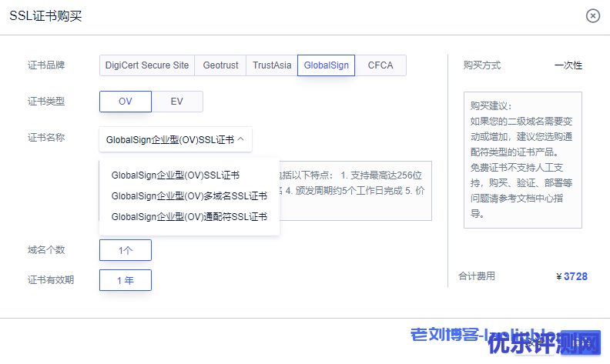
Task: Switch certificate type to EV
Action: pyautogui.click(x=177, y=102)
